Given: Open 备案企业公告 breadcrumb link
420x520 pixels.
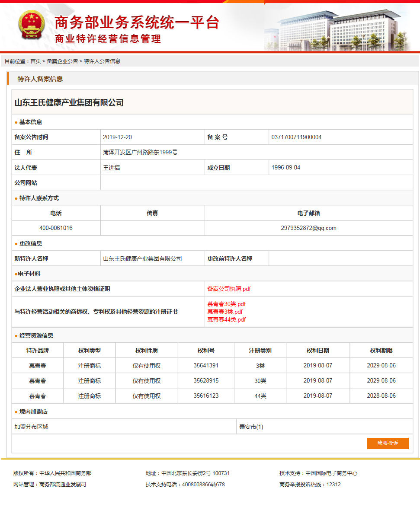Looking at the screenshot, I should [62, 61].
